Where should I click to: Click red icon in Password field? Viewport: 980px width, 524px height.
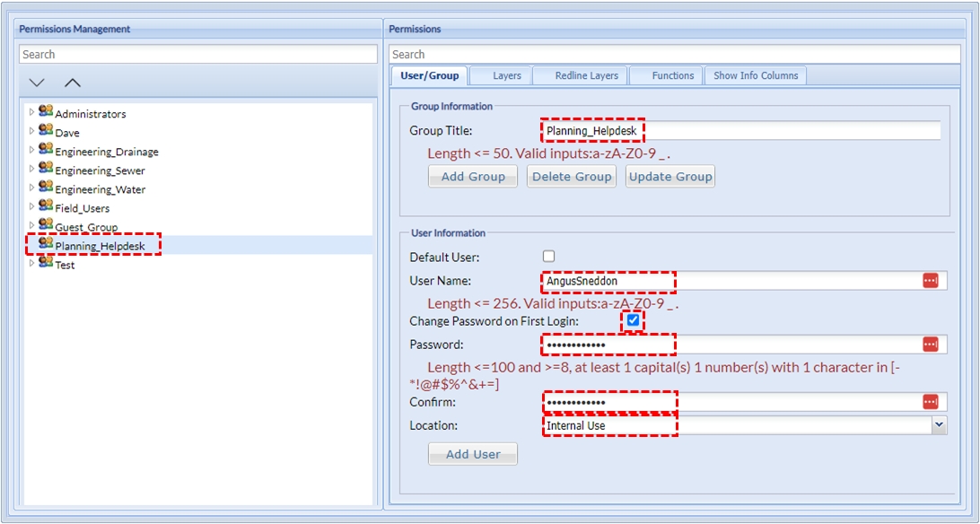tap(930, 345)
